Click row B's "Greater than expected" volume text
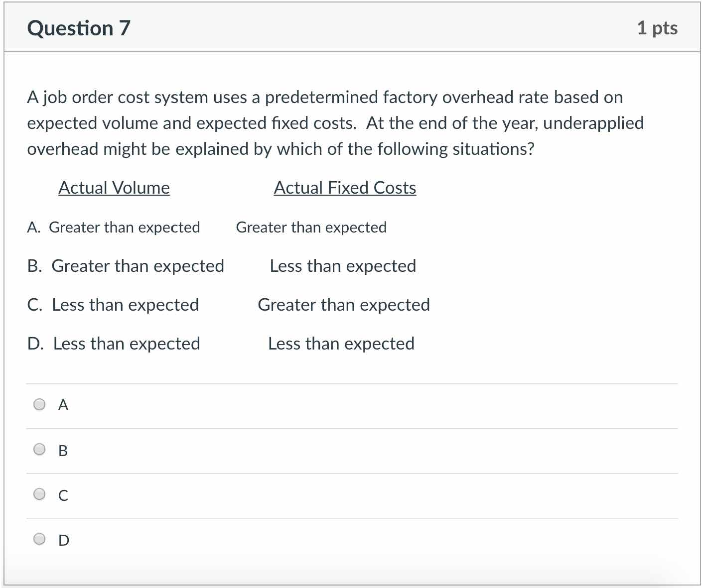The width and height of the screenshot is (702, 588). [x=138, y=266]
